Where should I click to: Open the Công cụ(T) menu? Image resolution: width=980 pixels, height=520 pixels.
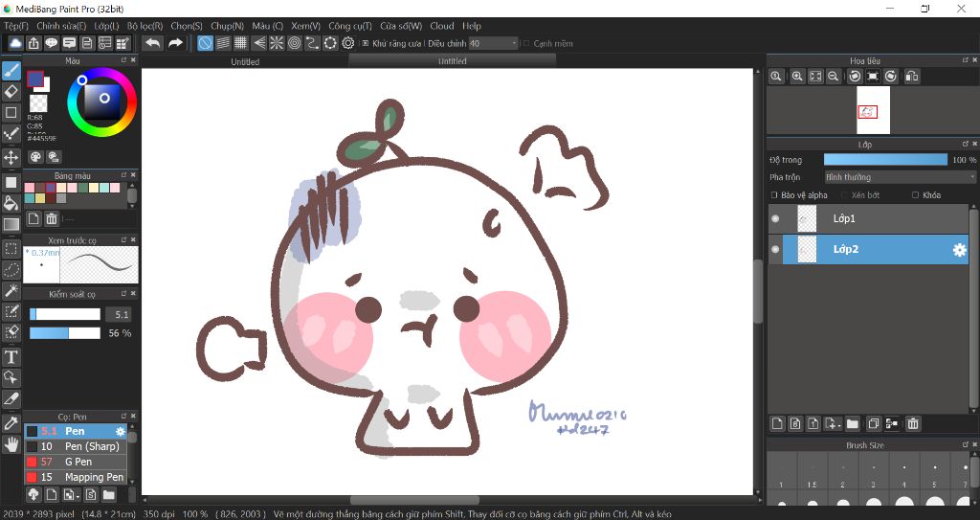pyautogui.click(x=349, y=26)
